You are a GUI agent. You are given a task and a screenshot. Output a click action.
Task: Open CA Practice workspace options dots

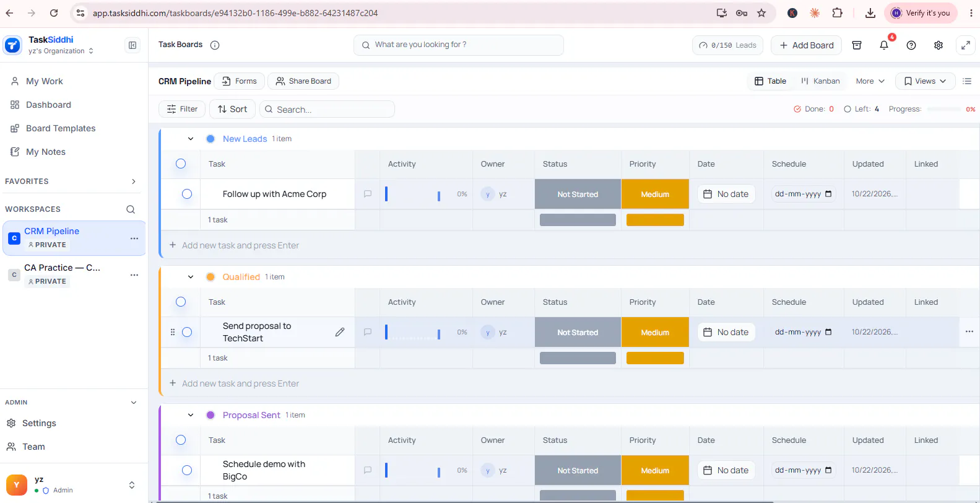(134, 275)
